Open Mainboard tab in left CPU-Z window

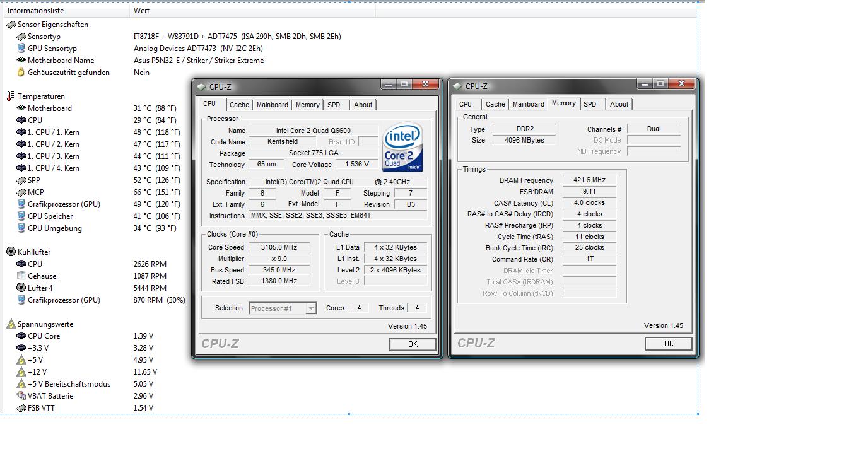click(x=272, y=105)
